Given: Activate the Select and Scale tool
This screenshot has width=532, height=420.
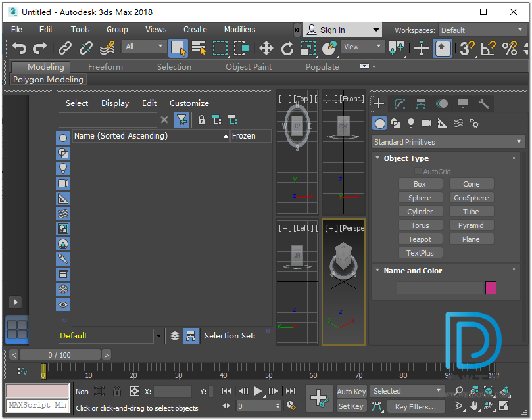Looking at the screenshot, I should tap(308, 48).
